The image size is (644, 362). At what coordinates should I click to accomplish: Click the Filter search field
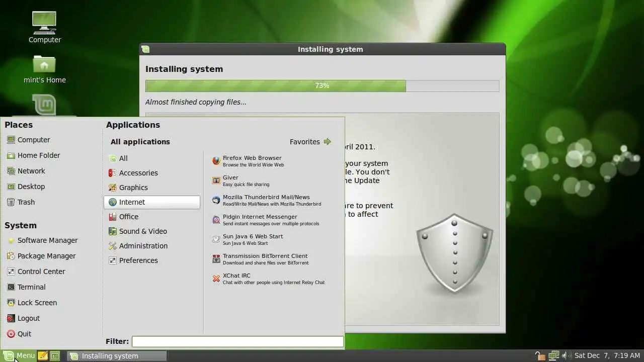pyautogui.click(x=237, y=341)
